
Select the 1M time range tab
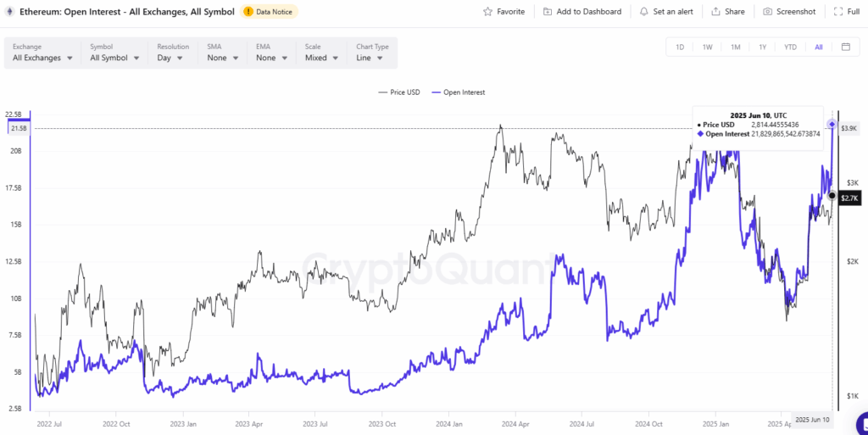(735, 47)
